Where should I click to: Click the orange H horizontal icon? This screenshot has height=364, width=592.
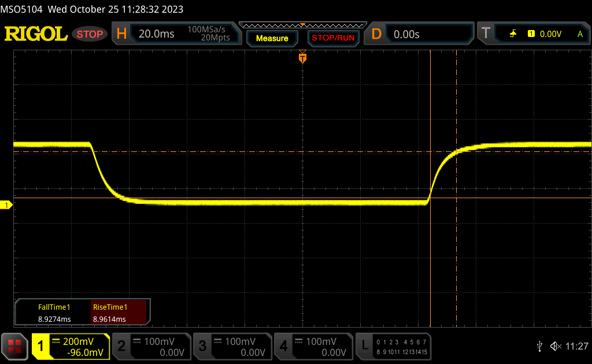point(121,34)
